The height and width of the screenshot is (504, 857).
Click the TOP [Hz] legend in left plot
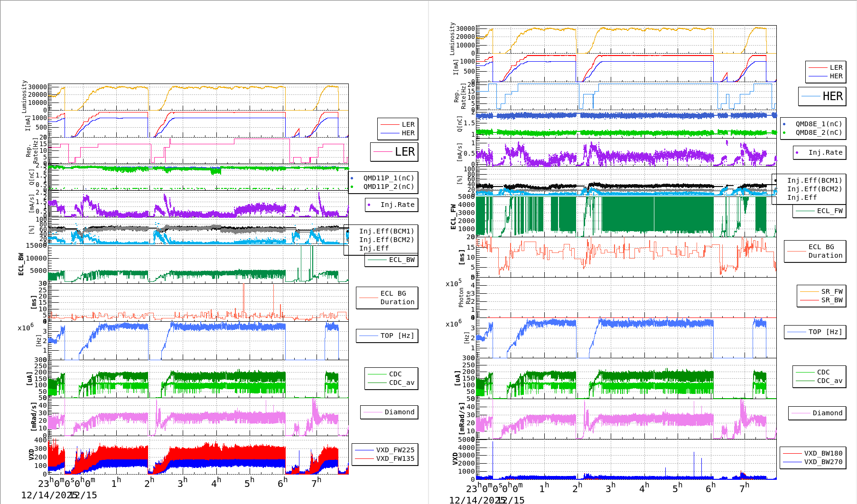[x=387, y=336]
